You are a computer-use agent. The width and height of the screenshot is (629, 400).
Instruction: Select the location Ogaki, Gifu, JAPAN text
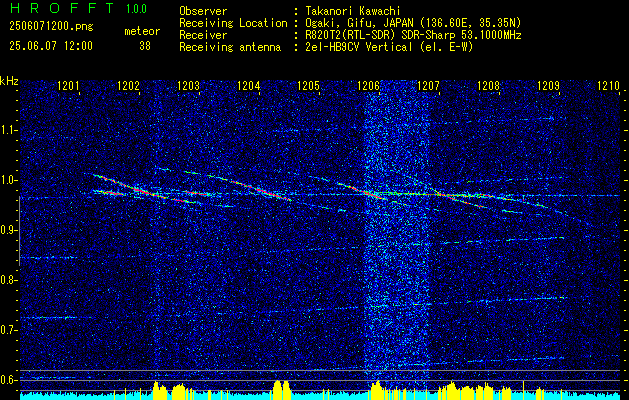(x=412, y=23)
